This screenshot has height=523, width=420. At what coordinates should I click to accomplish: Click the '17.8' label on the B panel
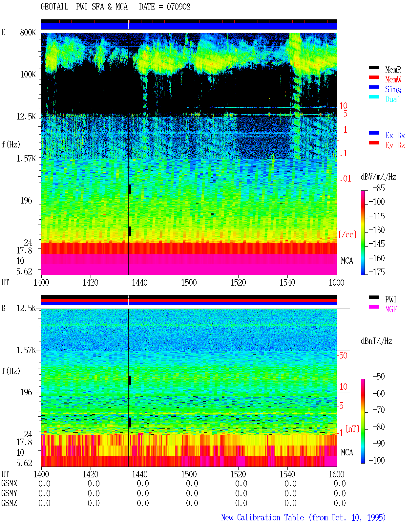[24, 442]
